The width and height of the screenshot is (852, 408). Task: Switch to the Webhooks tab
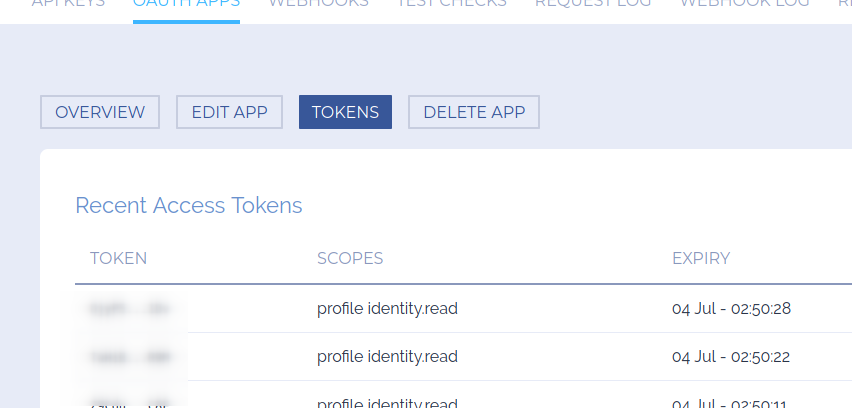tap(318, 4)
